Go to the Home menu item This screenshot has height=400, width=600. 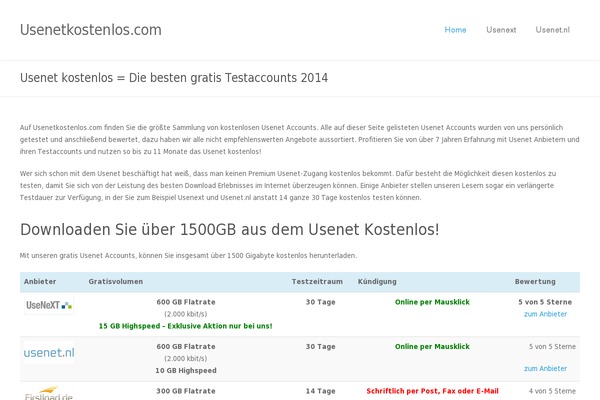coord(455,30)
